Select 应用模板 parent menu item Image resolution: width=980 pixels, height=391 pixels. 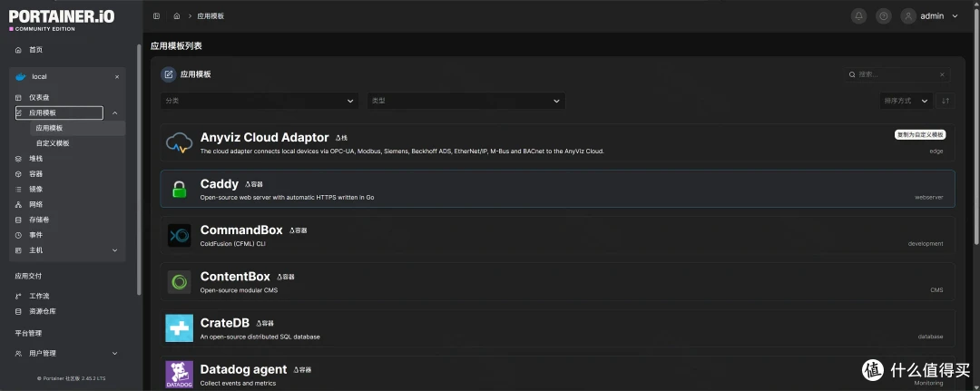(x=59, y=113)
